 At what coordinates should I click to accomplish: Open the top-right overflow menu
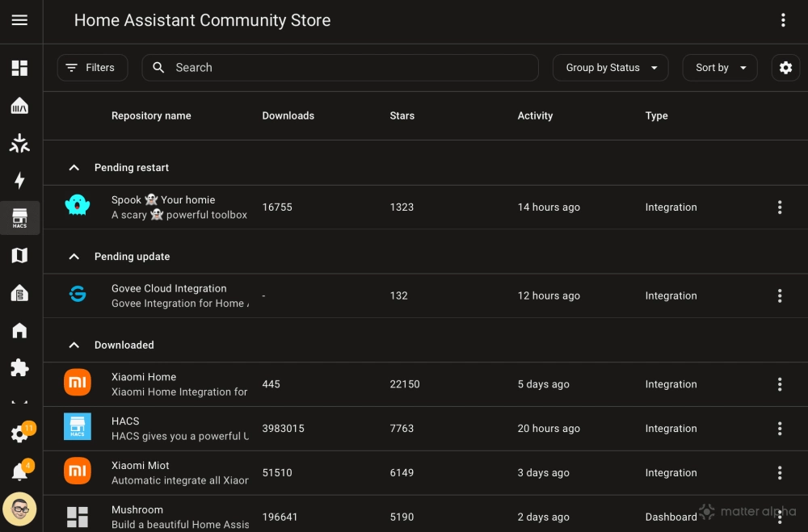pyautogui.click(x=783, y=20)
